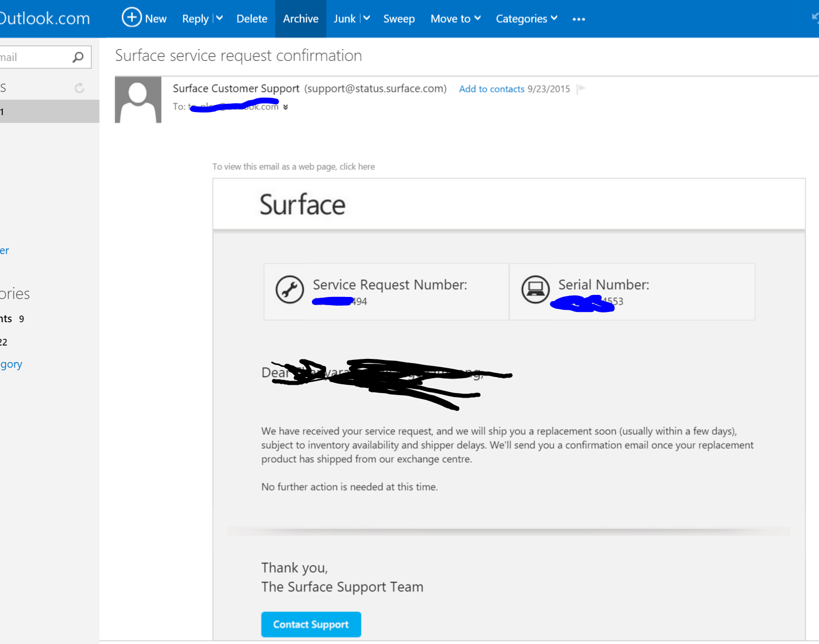This screenshot has height=644, width=819.
Task: Click the Contact Support button
Action: [311, 624]
